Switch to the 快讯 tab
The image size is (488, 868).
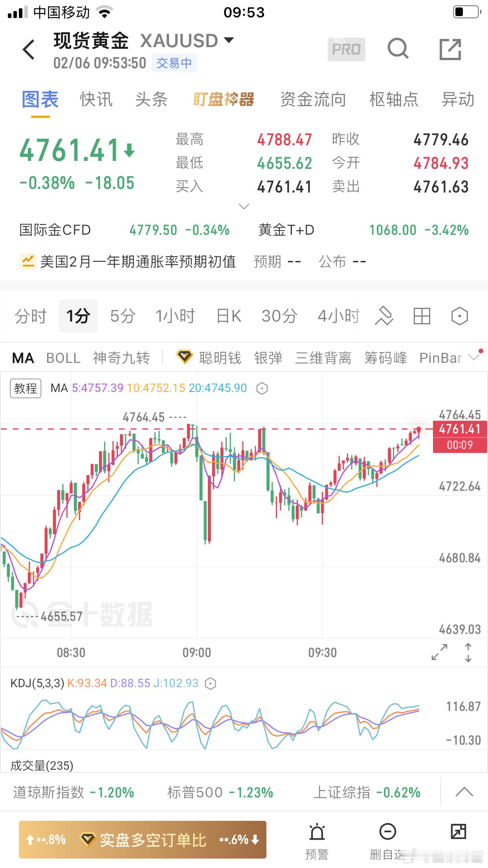tap(95, 99)
